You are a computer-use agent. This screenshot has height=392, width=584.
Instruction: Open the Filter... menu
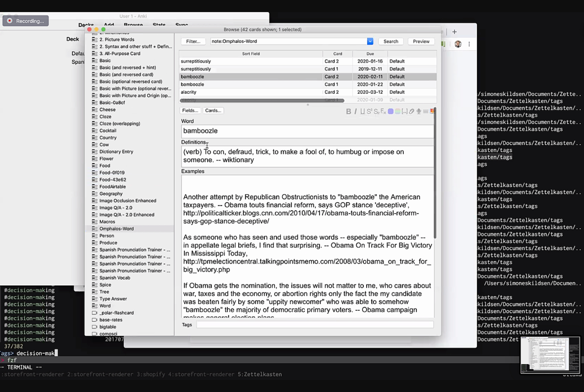193,41
